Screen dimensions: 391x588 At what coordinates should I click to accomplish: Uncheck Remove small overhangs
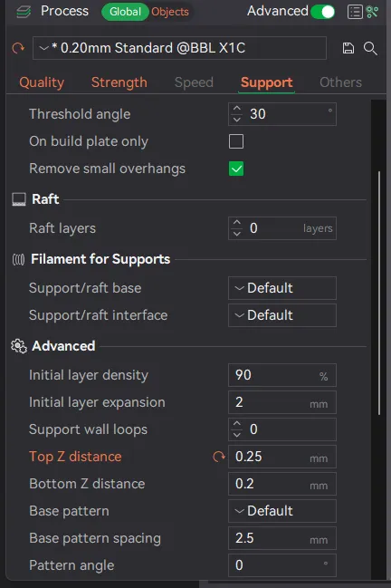[x=236, y=169]
